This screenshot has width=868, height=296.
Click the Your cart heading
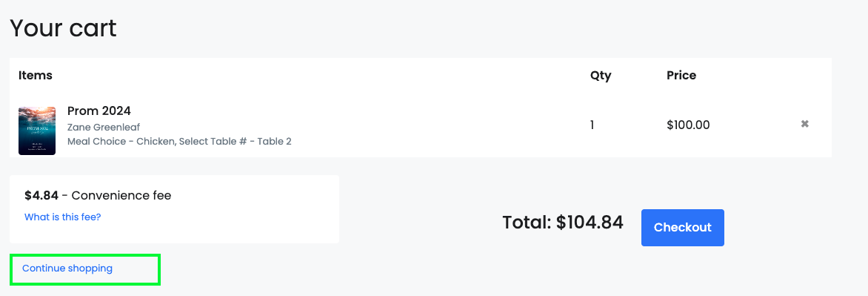click(x=63, y=27)
